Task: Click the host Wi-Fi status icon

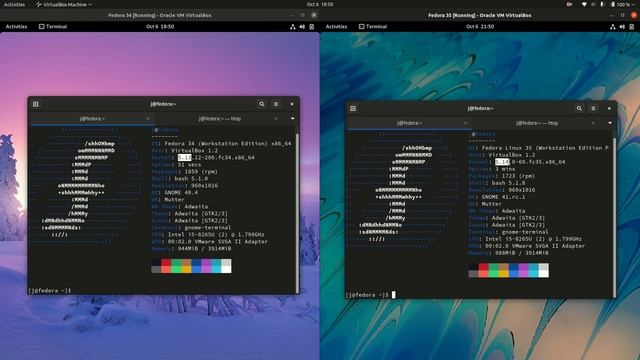Action: pos(584,4)
